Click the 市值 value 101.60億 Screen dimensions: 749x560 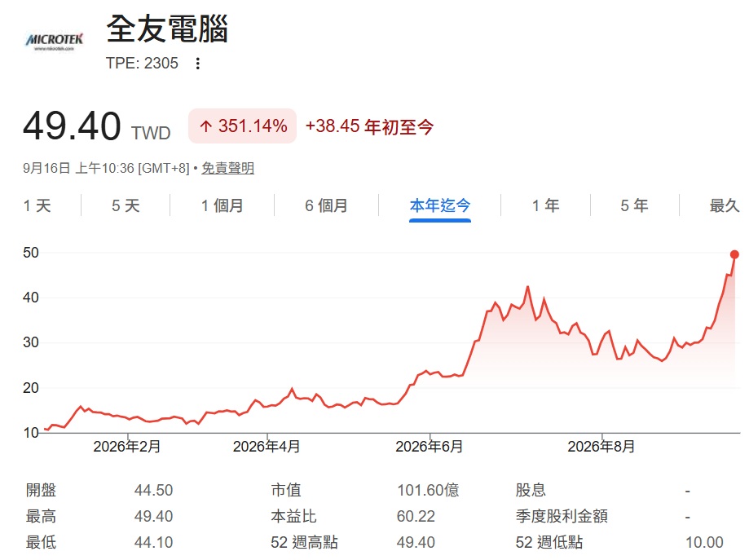(x=428, y=490)
